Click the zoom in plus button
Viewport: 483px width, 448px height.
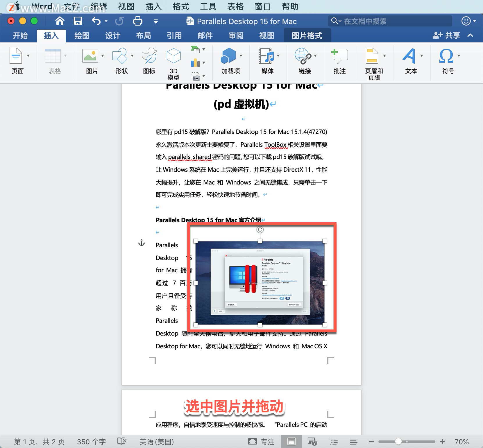[442, 442]
